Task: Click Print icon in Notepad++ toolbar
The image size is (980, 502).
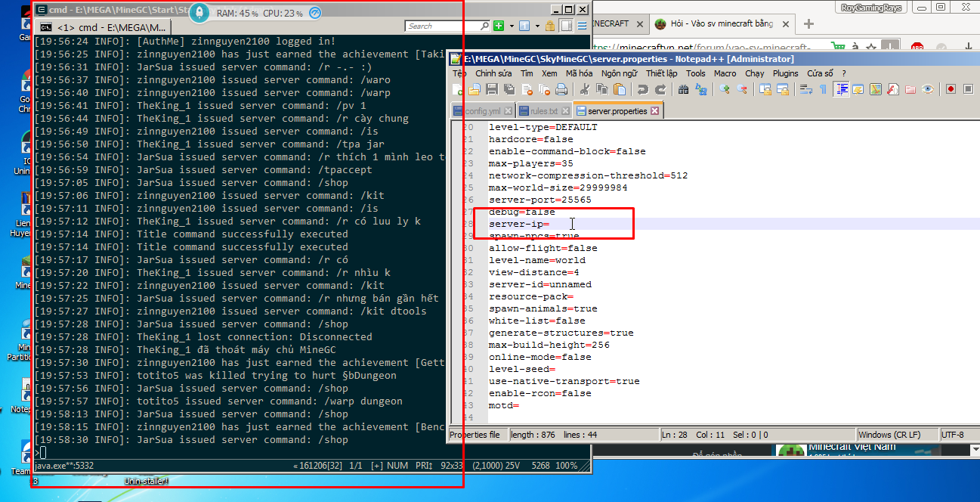Action: (561, 89)
